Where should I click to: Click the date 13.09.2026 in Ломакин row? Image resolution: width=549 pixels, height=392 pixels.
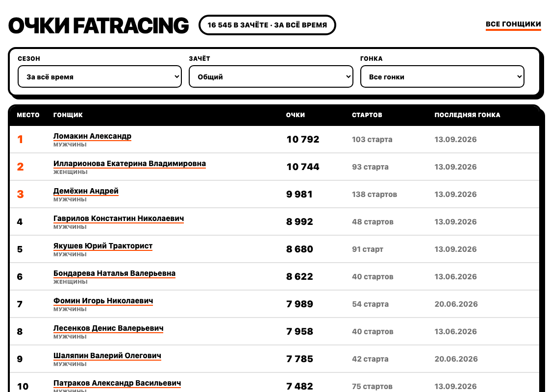coord(455,139)
